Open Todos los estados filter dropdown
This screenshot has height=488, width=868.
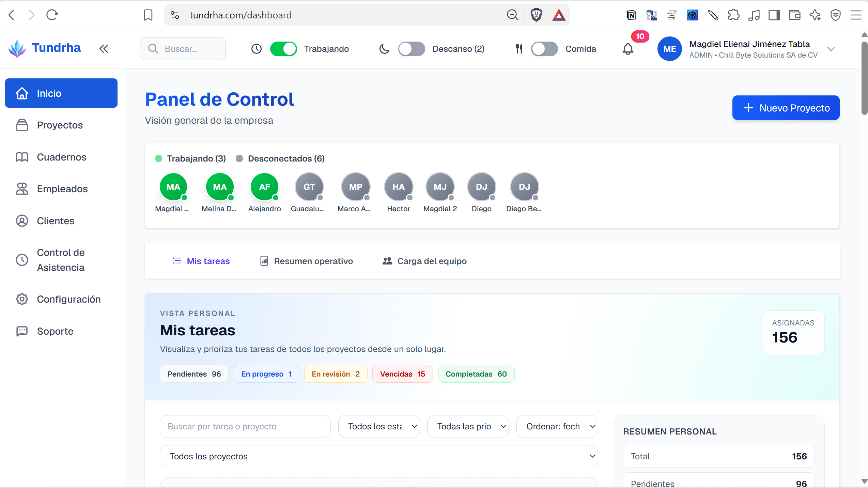pos(379,426)
